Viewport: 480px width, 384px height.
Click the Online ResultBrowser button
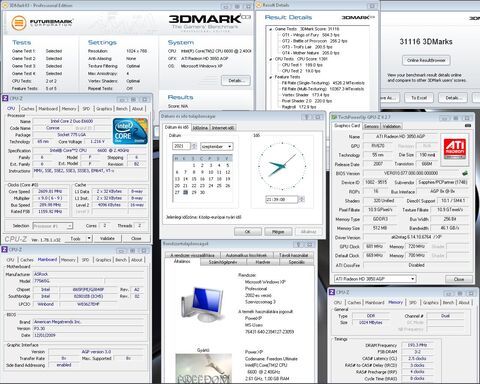coord(426,60)
